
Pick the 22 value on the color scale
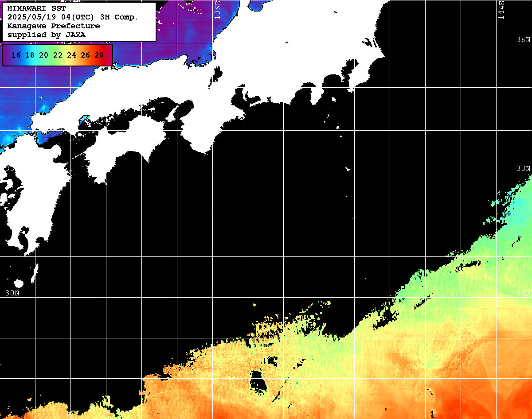tap(58, 55)
